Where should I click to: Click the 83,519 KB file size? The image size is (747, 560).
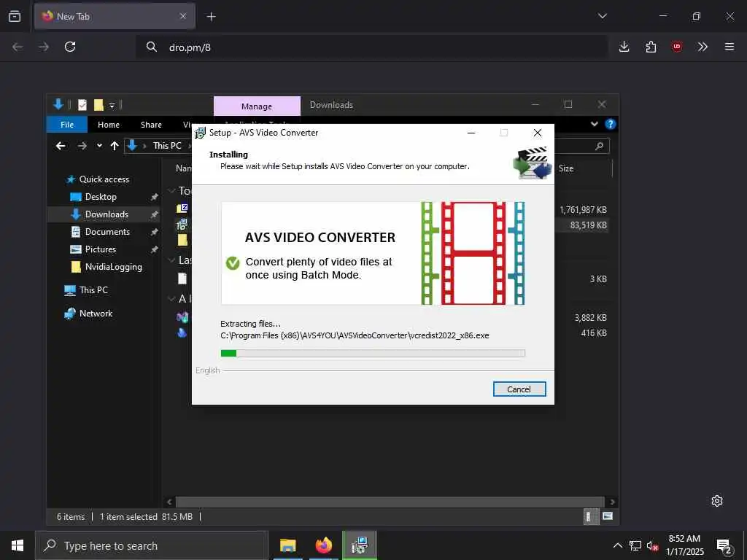pos(589,225)
